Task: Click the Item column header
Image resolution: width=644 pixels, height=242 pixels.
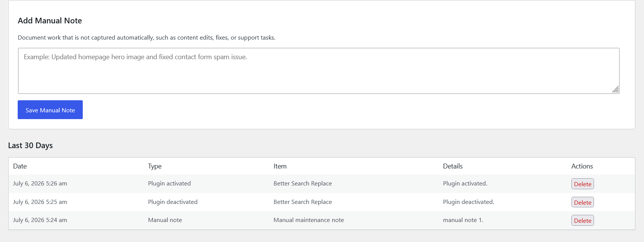Action: tap(280, 166)
